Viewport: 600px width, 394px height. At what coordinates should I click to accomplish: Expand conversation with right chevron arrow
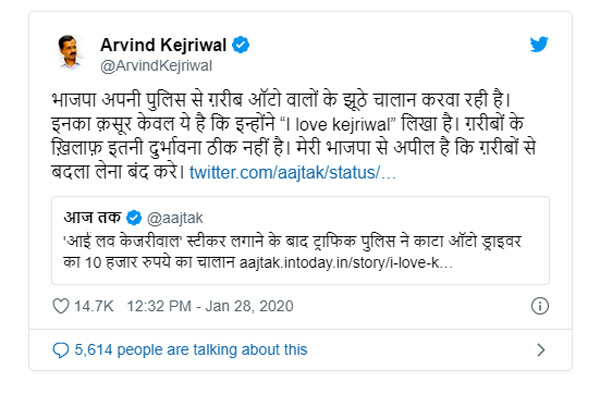point(541,350)
